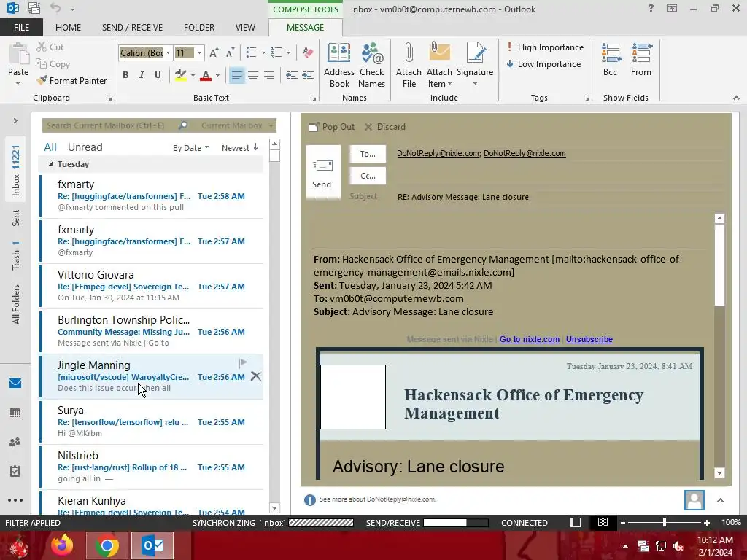
Task: Open the Address Book
Action: tap(339, 65)
